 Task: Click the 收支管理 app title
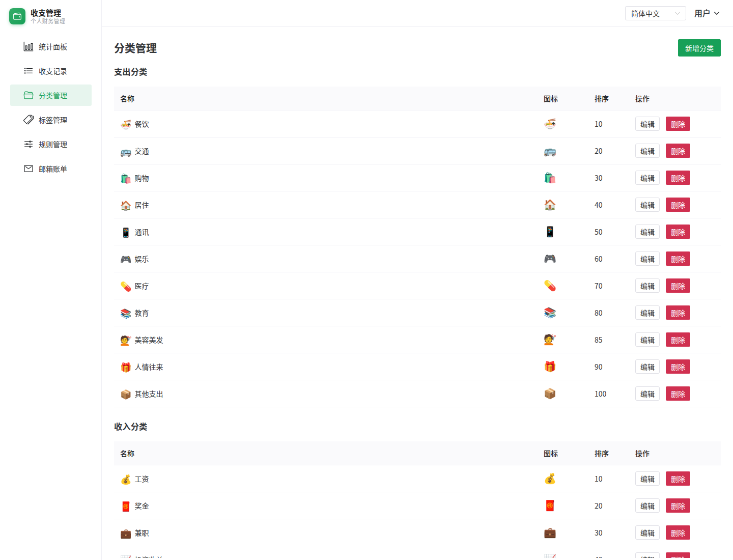point(46,13)
